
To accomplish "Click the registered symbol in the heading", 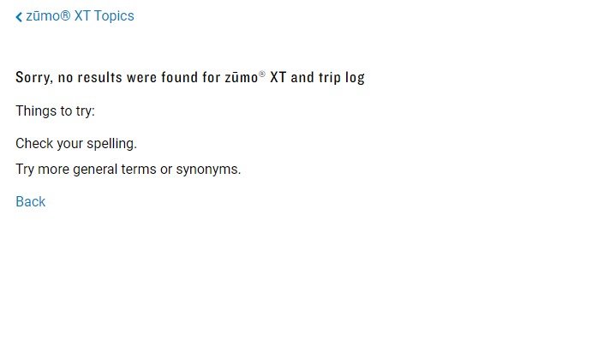I will 262,74.
